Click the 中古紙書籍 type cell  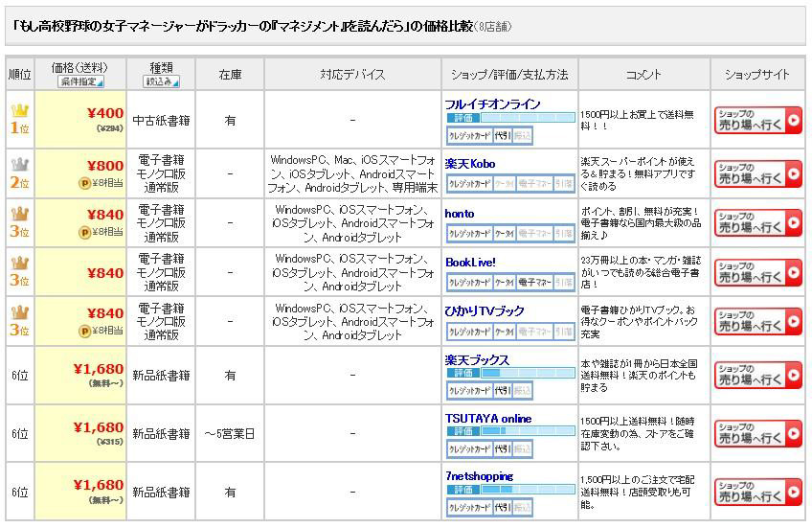click(x=161, y=120)
